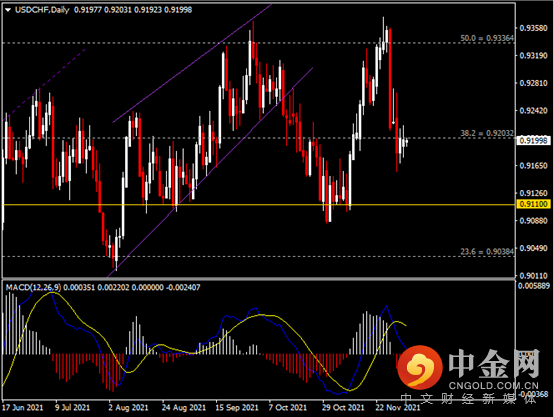Select the 23.6 = 0.90384 Fibonacci label
This screenshot has height=417, width=554.
click(487, 251)
